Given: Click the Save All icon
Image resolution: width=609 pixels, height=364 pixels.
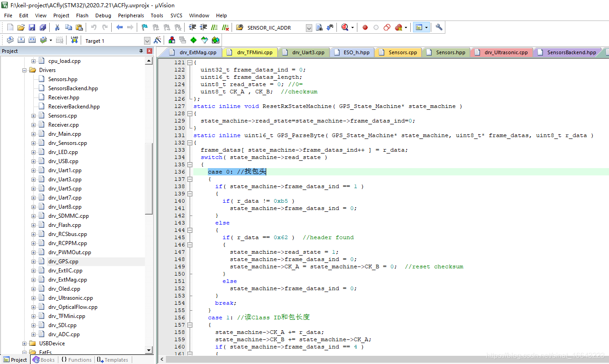Looking at the screenshot, I should coord(43,27).
